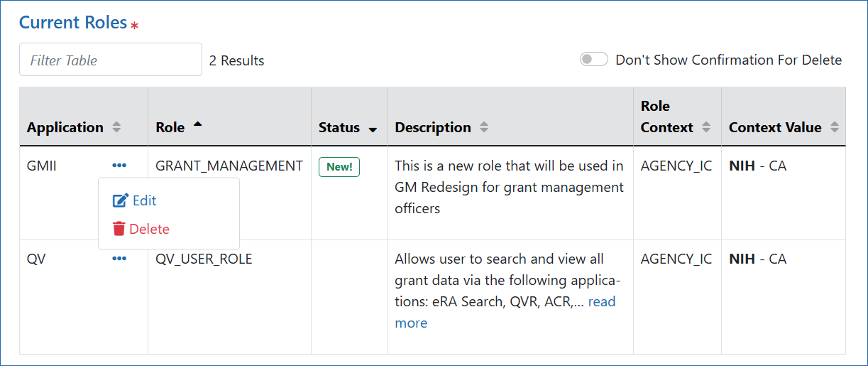868x366 pixels.
Task: Click the Current Roles heading
Action: pos(73,22)
